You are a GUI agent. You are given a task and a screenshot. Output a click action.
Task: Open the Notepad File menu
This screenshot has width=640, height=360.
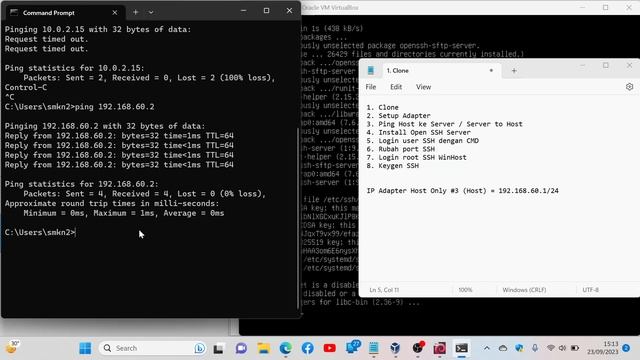coord(371,87)
